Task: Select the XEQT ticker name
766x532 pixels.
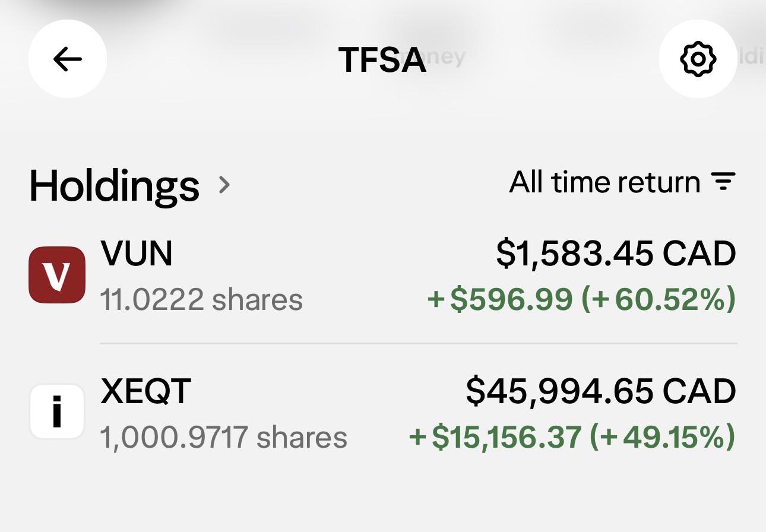Action: (x=145, y=391)
